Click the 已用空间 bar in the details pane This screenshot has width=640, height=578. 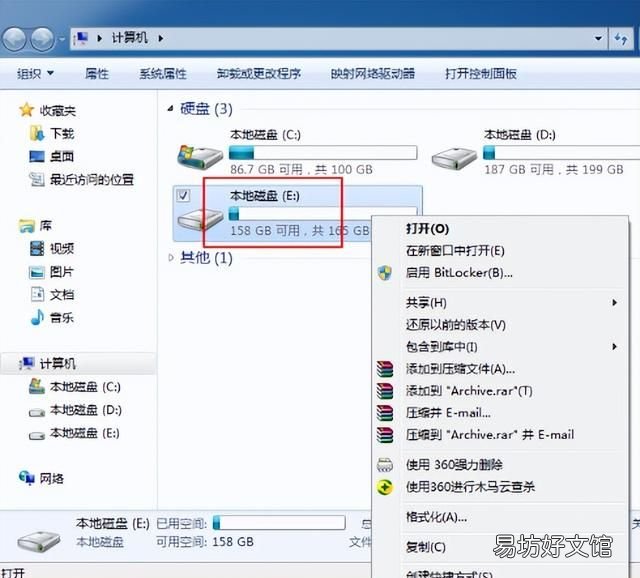click(x=279, y=522)
